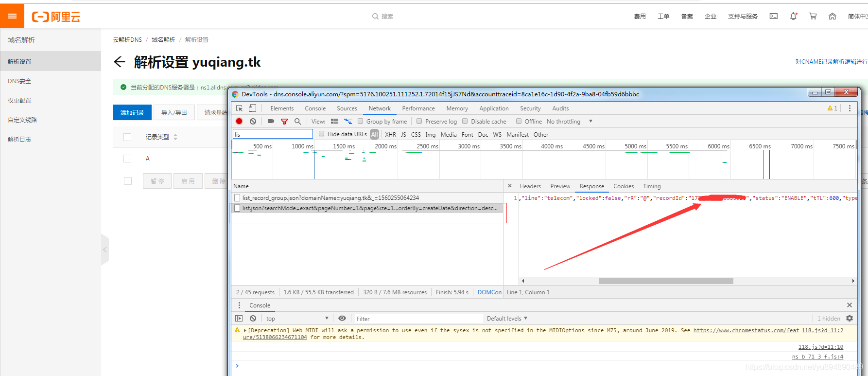Image resolution: width=868 pixels, height=376 pixels.
Task: Clear the console
Action: click(253, 318)
